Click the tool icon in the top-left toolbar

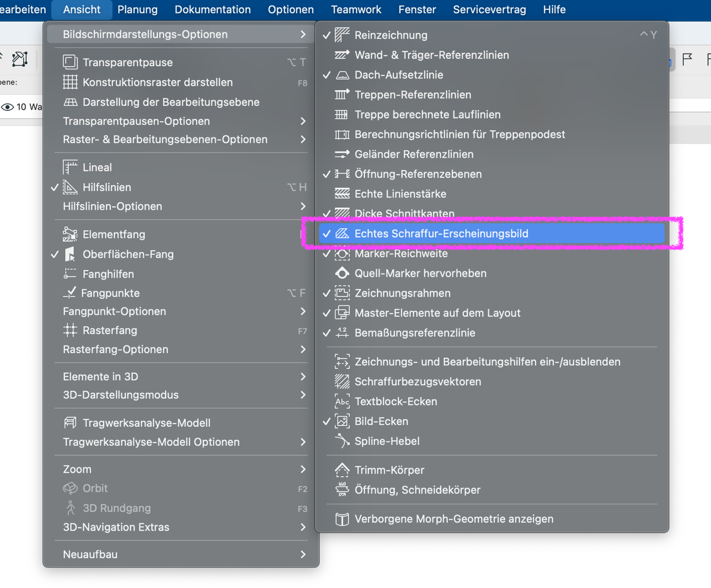click(20, 59)
